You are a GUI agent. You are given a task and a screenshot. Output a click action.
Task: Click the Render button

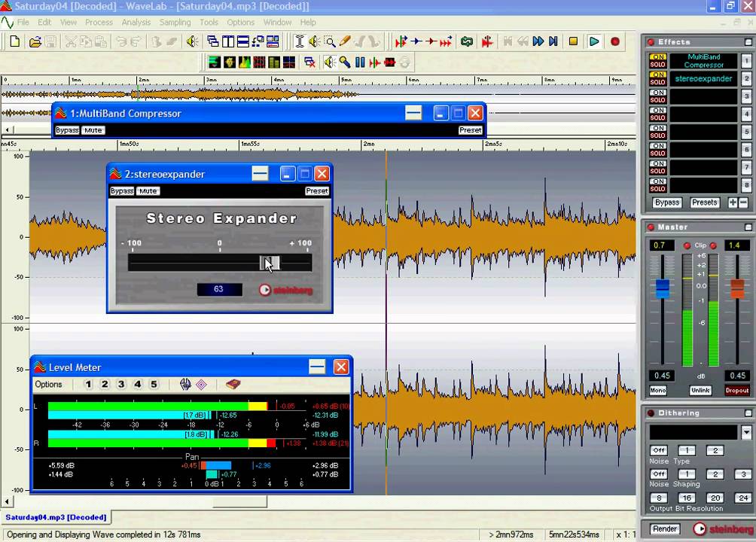(664, 529)
